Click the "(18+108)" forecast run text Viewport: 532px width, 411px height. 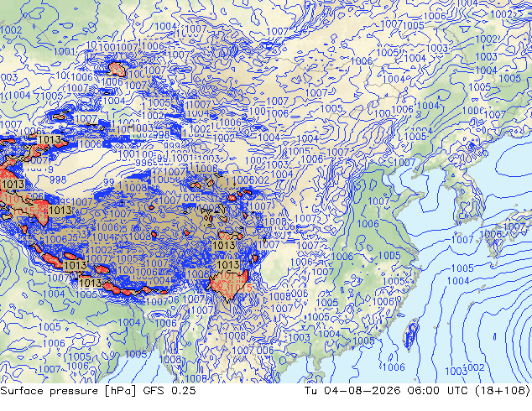pos(502,391)
